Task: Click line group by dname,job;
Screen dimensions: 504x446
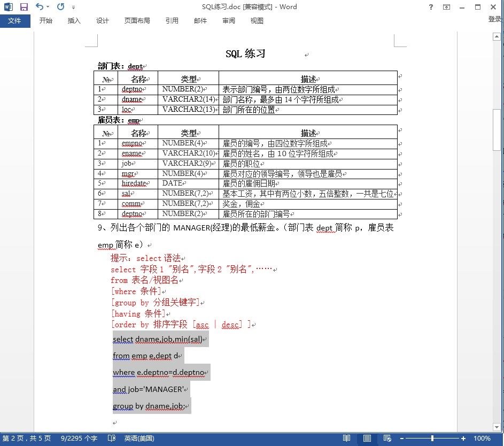Action: [x=149, y=406]
